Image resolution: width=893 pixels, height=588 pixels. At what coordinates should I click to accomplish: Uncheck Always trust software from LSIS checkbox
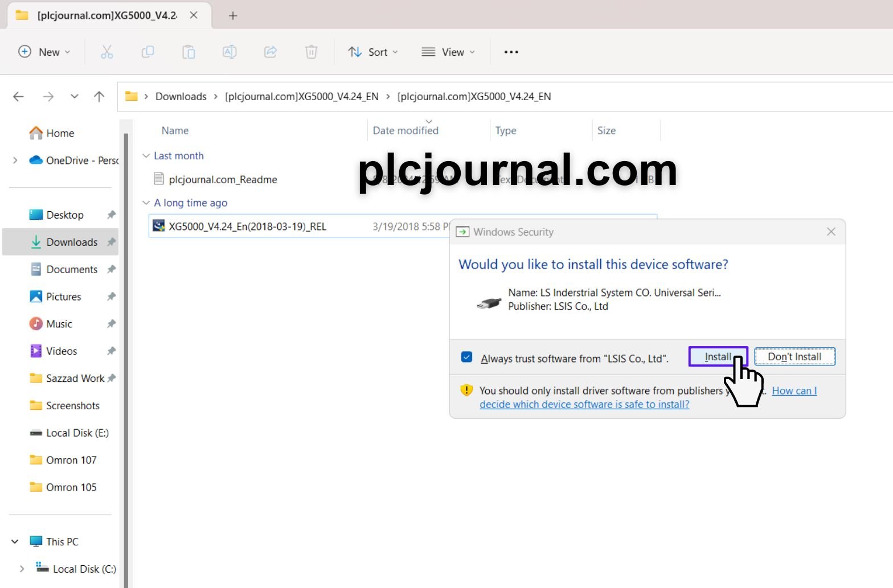click(x=466, y=357)
